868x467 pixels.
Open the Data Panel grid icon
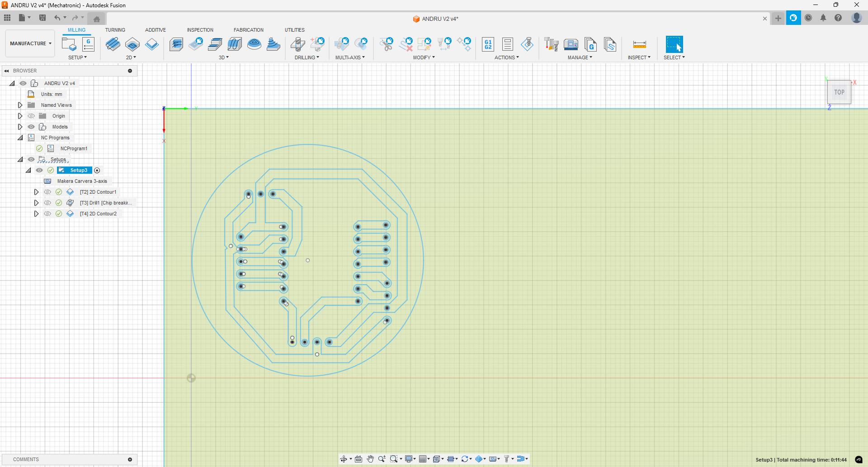[x=7, y=18]
